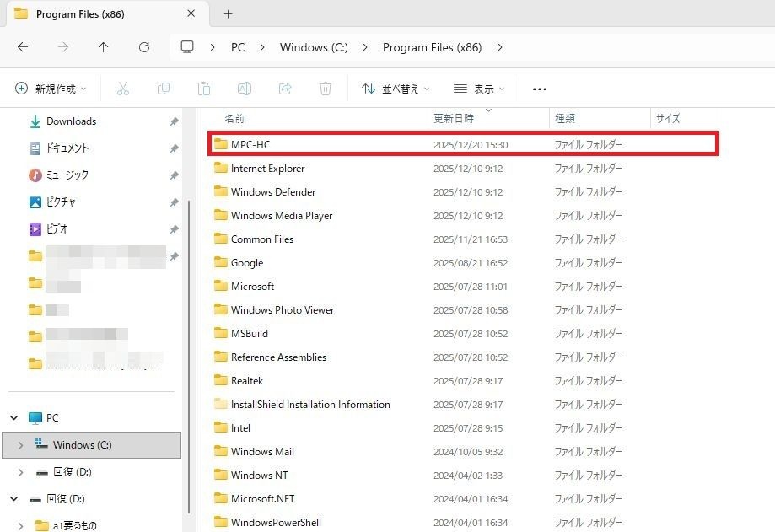Sort by 更新日時 column header
Image resolution: width=775 pixels, height=532 pixels.
click(454, 119)
